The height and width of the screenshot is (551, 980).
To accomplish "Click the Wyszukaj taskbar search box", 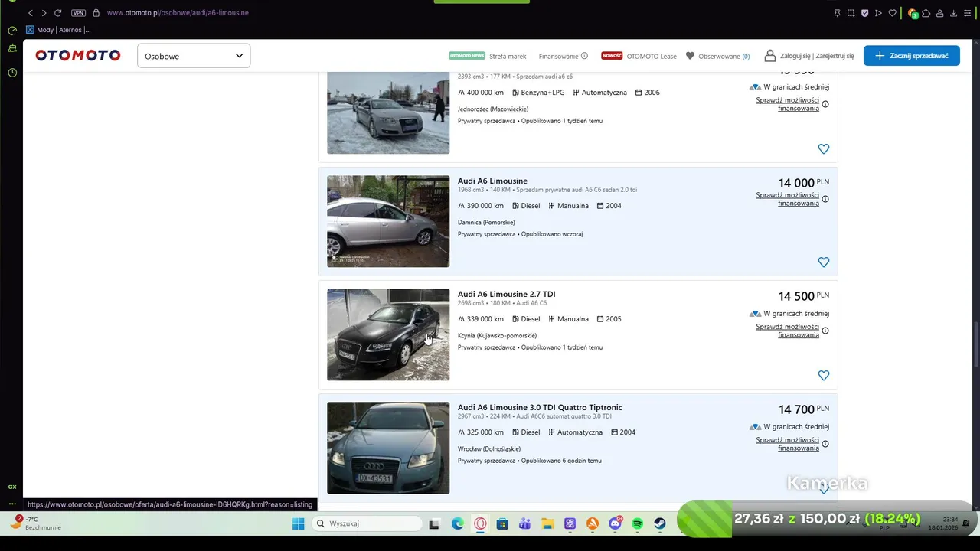I will (367, 523).
